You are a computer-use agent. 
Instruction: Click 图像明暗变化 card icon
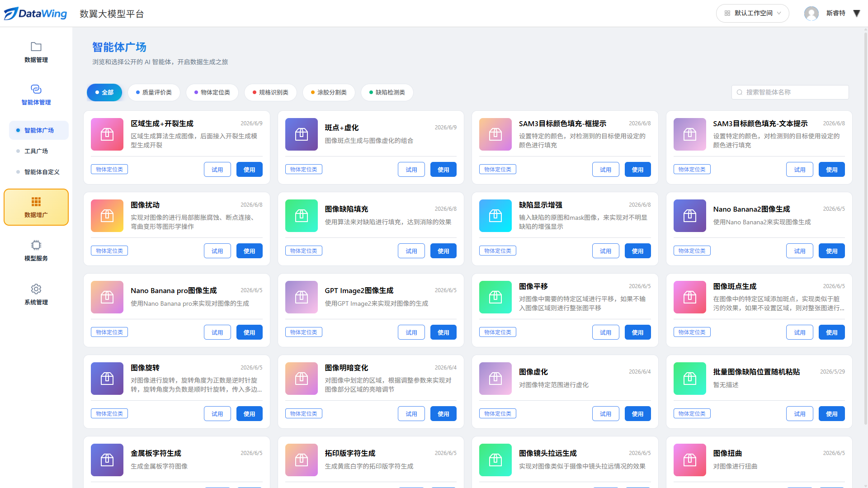[302, 379]
